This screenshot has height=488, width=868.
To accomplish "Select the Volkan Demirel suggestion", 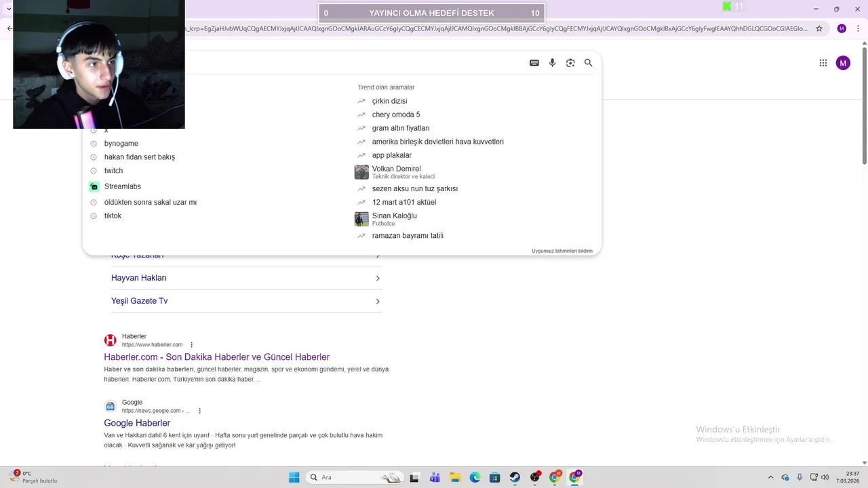I will (403, 172).
